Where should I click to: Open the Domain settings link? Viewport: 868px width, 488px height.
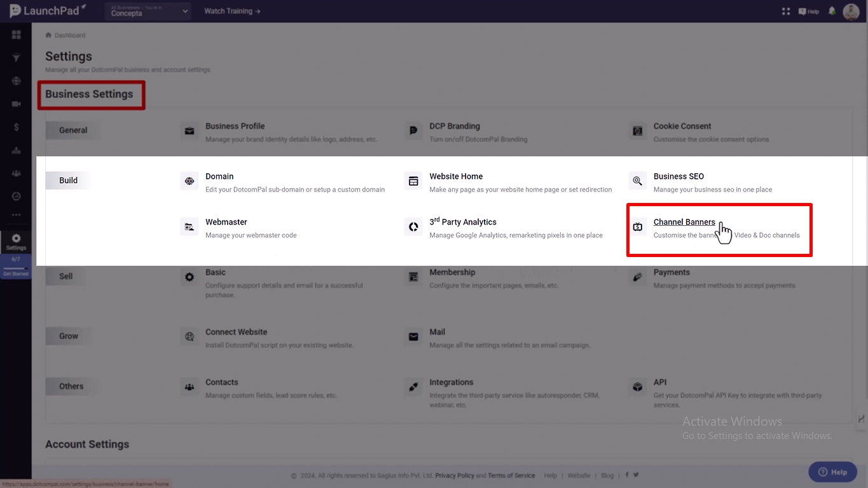tap(219, 176)
